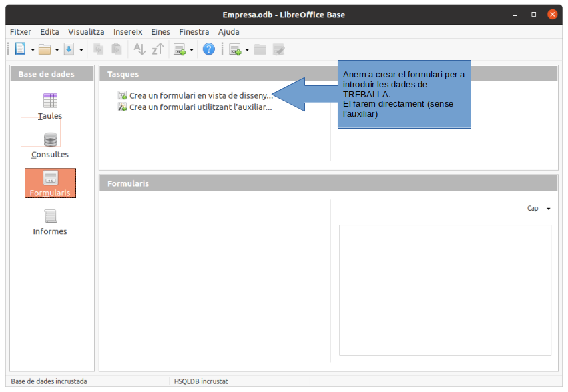568x392 pixels.
Task: Click the Base de dades panel header
Action: (52, 74)
